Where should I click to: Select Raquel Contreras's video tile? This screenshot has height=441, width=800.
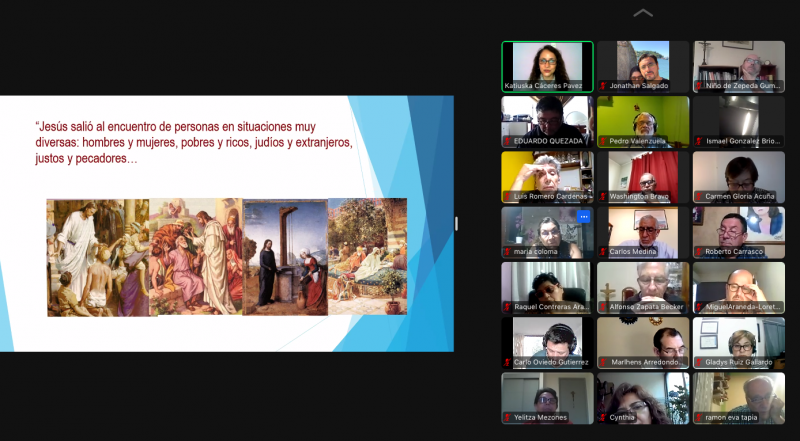pos(547,288)
